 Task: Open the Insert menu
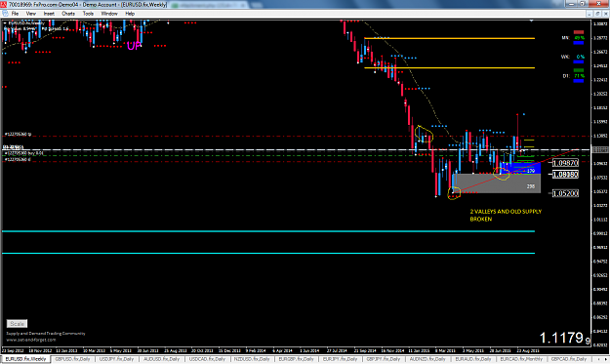(x=49, y=14)
